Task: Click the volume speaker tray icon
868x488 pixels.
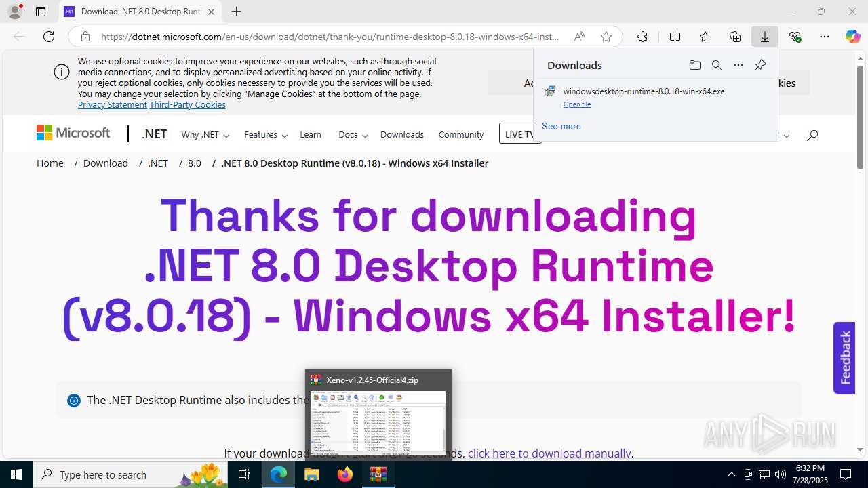Action: pos(781,474)
